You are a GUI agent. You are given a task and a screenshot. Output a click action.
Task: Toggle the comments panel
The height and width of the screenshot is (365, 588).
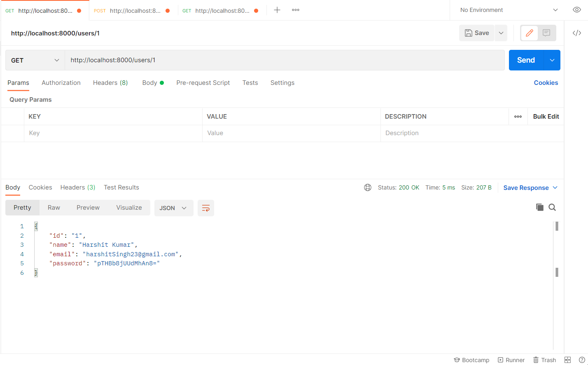tap(546, 33)
